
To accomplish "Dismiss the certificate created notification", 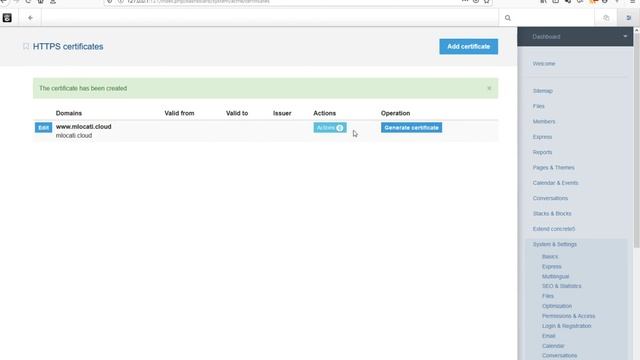I will pyautogui.click(x=489, y=88).
